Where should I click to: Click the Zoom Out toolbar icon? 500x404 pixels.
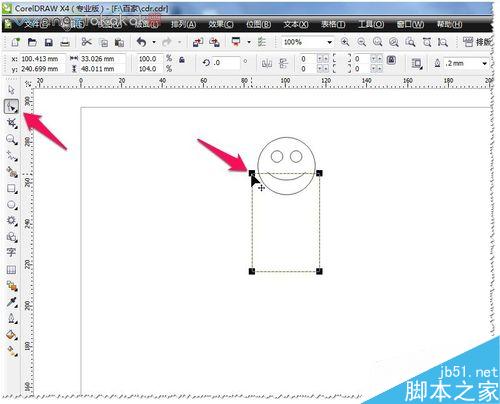pyautogui.click(x=361, y=42)
